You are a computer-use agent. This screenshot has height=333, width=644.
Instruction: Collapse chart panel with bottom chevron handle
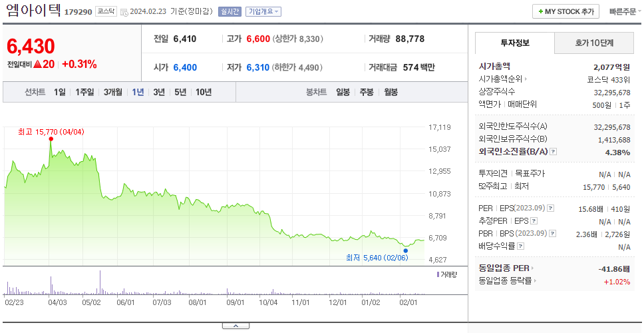coord(236,326)
